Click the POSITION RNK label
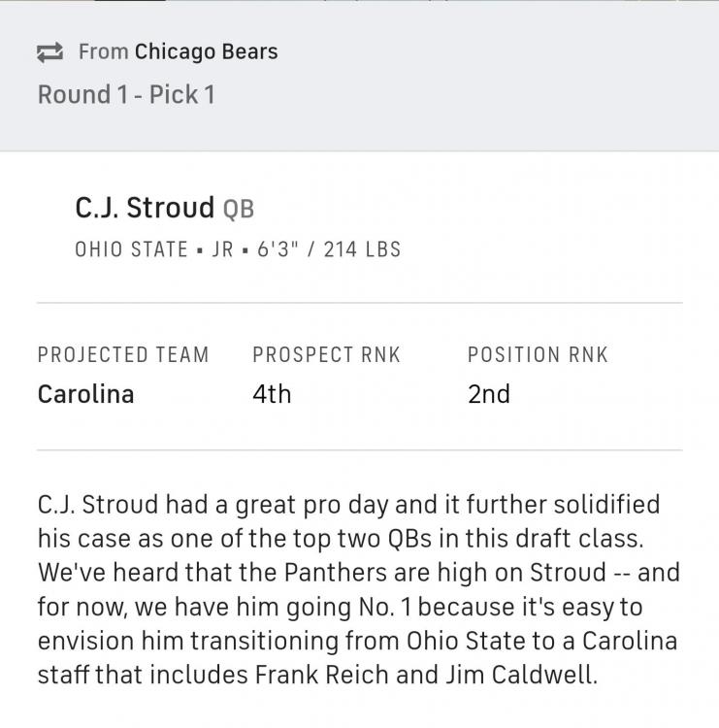This screenshot has width=719, height=728. [538, 355]
